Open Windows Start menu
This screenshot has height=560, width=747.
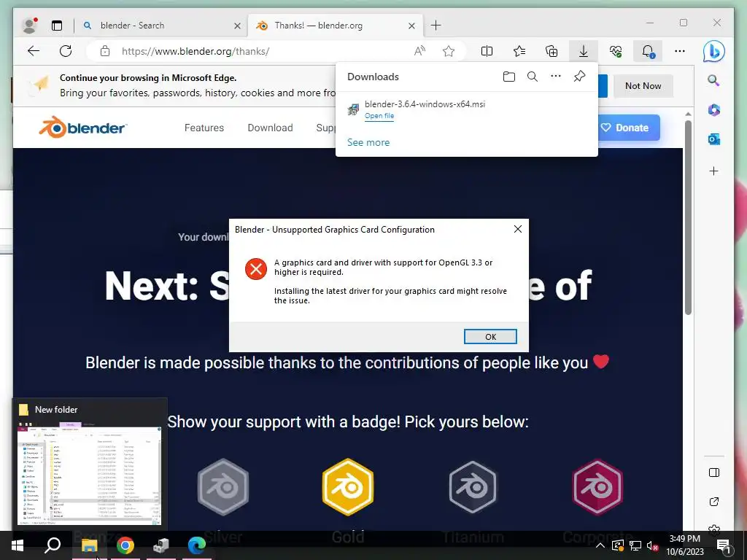[x=18, y=545]
